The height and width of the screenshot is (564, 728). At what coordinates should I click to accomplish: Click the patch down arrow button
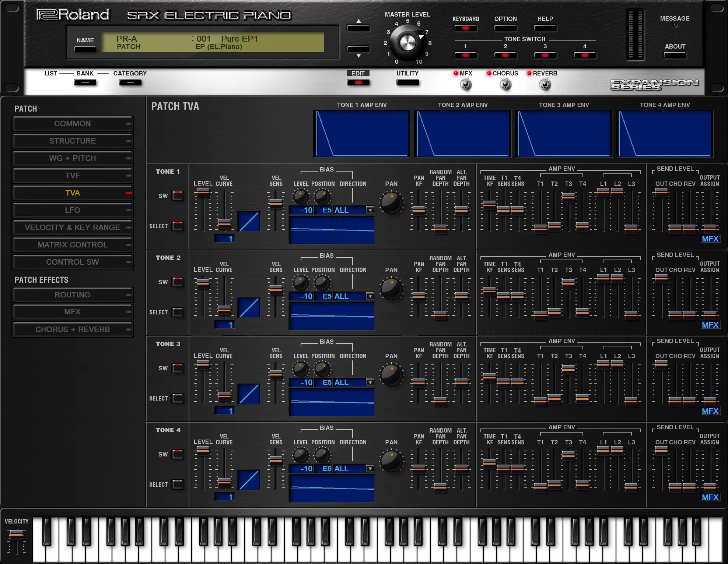(358, 49)
